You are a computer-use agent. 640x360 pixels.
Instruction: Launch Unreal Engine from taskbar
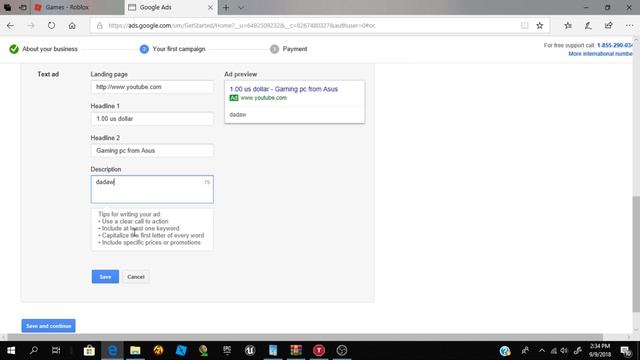point(250,350)
